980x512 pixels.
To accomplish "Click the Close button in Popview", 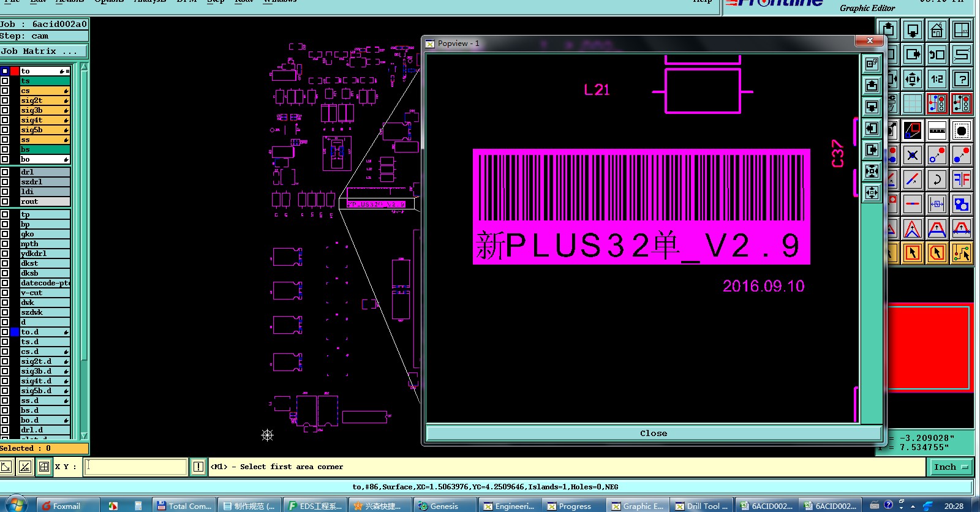I will (654, 433).
